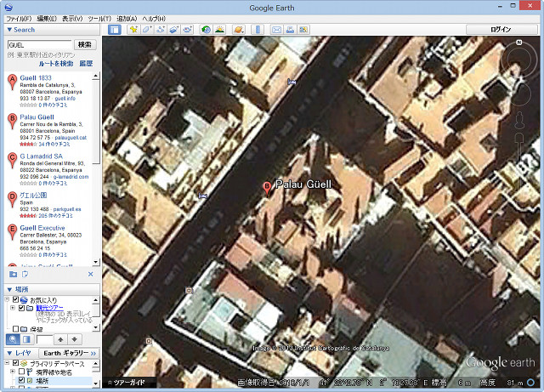View in Google Maps toolbar icon

(303, 30)
